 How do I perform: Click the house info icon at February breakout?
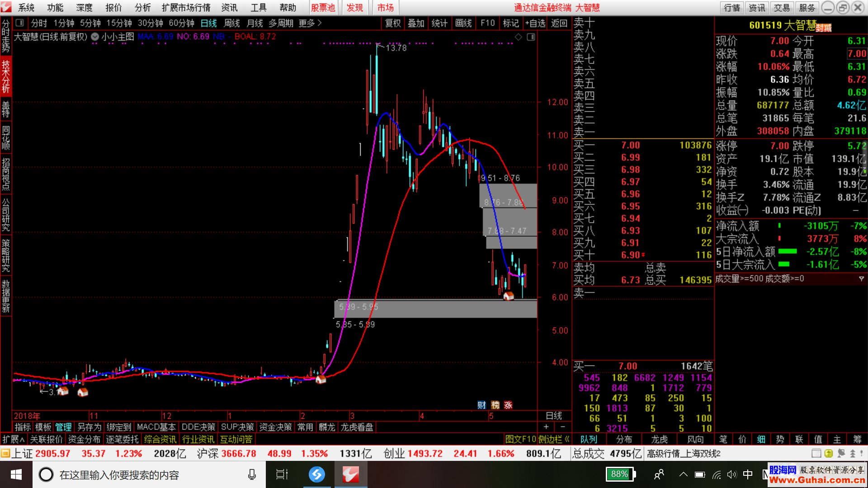click(x=321, y=380)
